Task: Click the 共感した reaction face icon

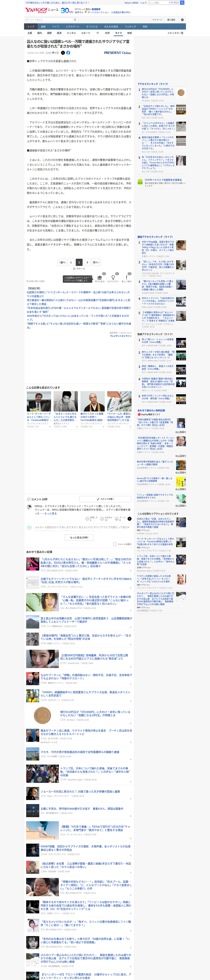Action: click(87, 519)
